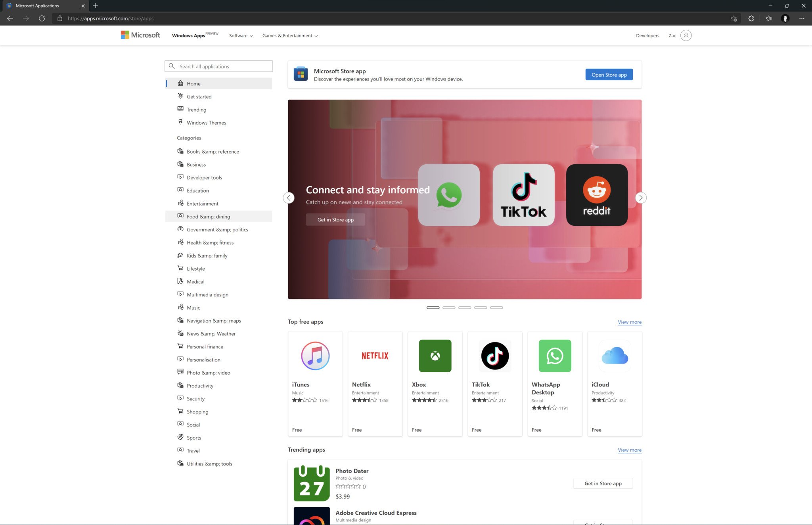
Task: Click the TikTok app icon in top free apps
Action: [494, 356]
